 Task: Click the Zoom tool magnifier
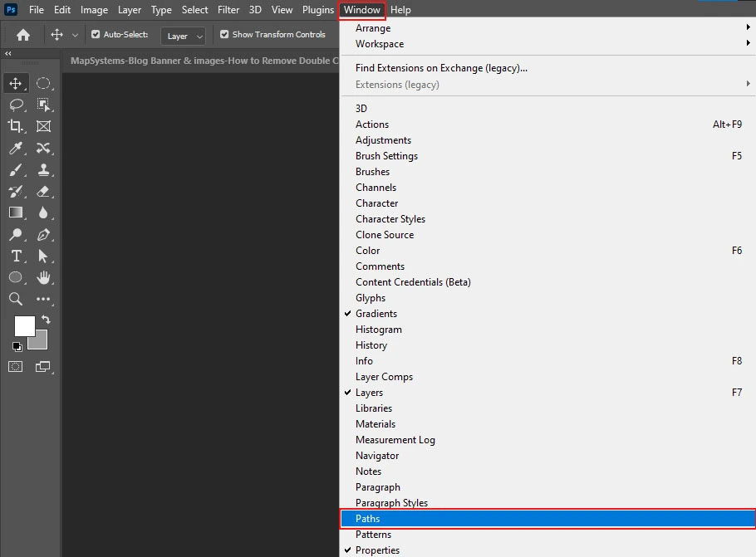click(x=16, y=300)
